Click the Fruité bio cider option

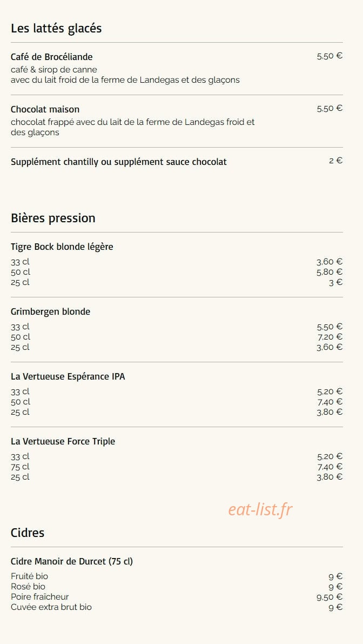click(29, 576)
